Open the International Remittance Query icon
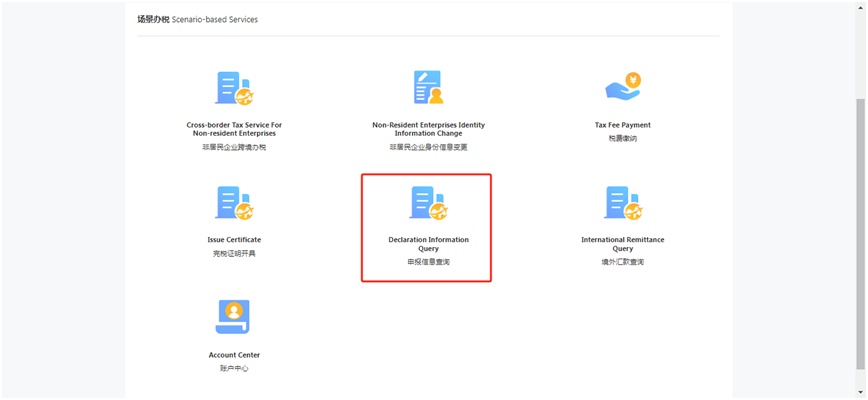Viewport: 868px width, 400px height. [623, 203]
